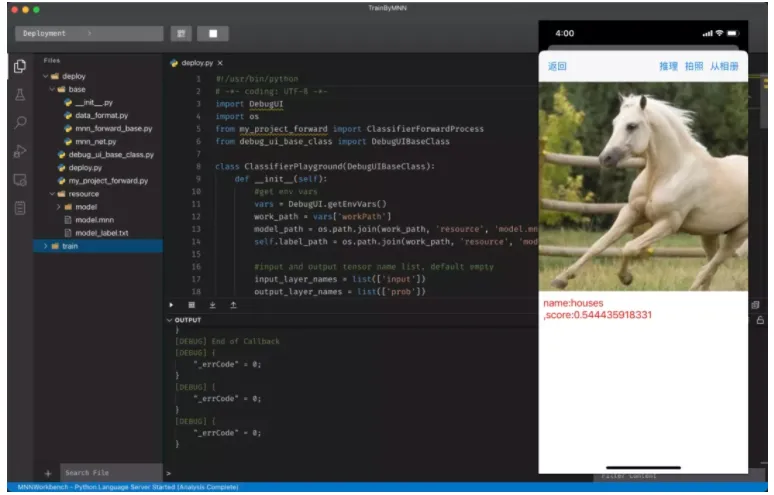The height and width of the screenshot is (495, 774).
Task: Tap 拍照 take photo button
Action: 694,66
